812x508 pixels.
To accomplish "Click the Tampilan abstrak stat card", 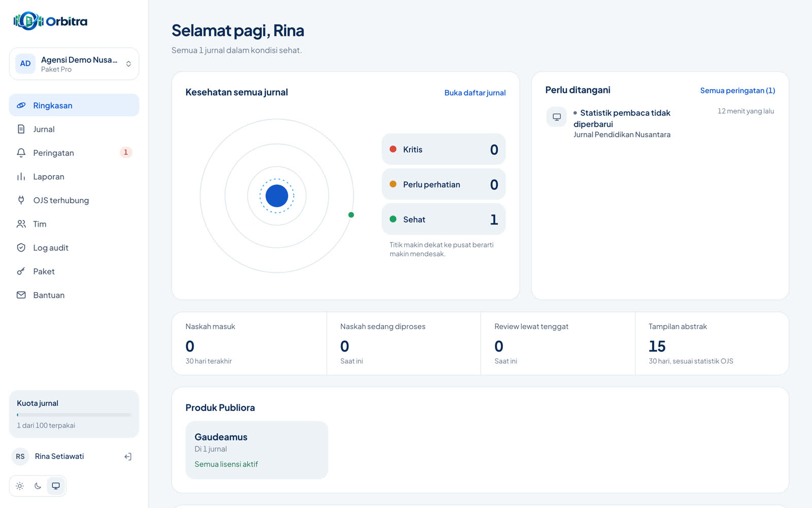I will [712, 344].
